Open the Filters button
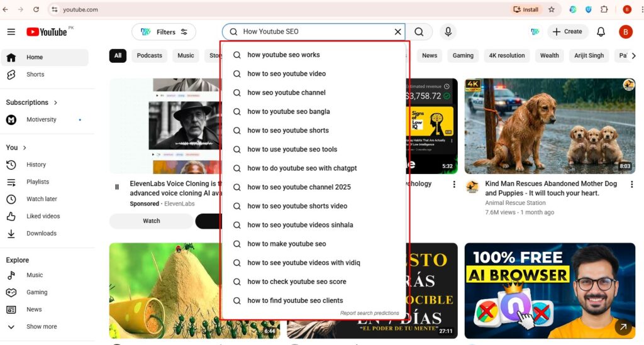The image size is (644, 345). [x=164, y=31]
